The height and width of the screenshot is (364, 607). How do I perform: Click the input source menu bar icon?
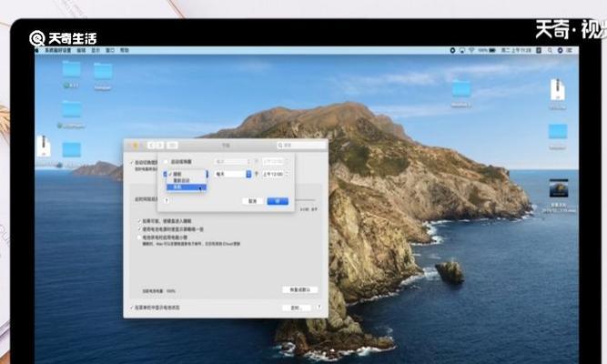(x=539, y=50)
